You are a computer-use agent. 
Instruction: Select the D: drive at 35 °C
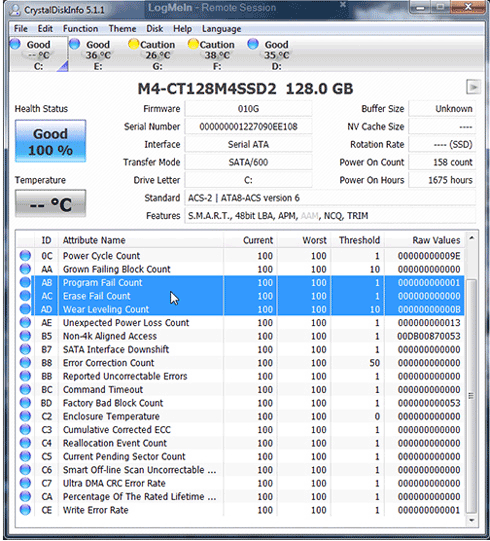click(x=276, y=55)
